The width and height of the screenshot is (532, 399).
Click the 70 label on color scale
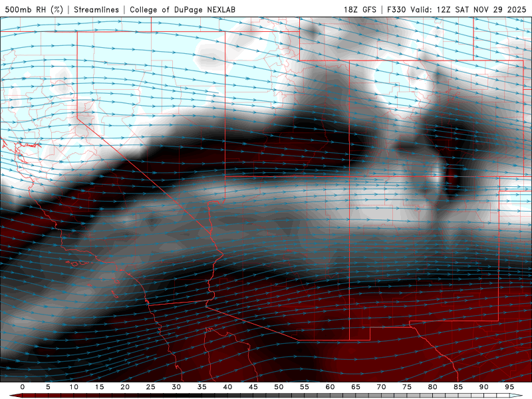tap(381, 387)
